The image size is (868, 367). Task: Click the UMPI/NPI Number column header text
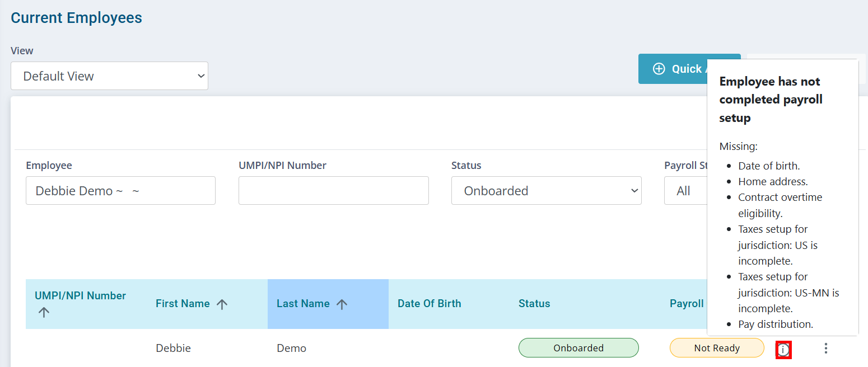80,295
